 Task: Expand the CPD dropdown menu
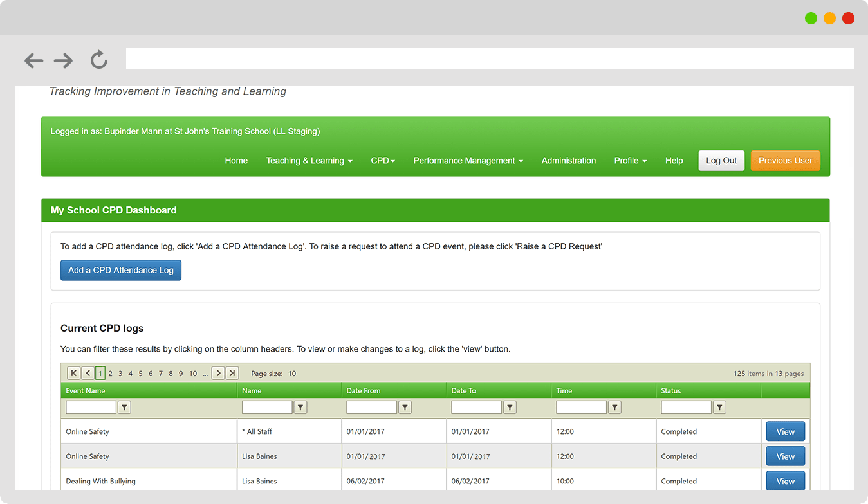(383, 161)
